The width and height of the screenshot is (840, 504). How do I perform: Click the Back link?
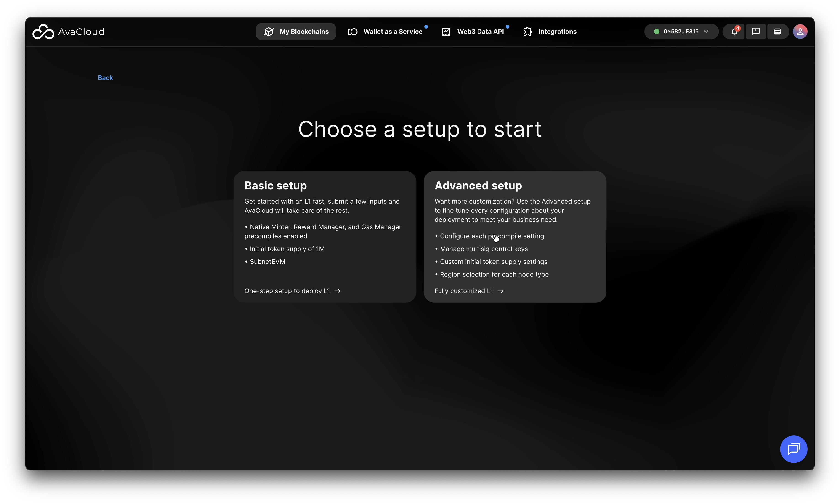point(105,78)
